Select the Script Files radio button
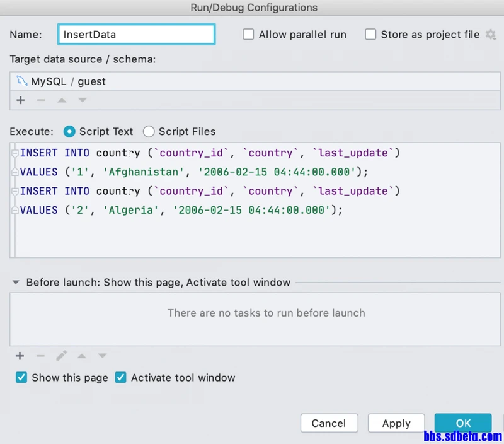The height and width of the screenshot is (444, 504). coord(149,132)
